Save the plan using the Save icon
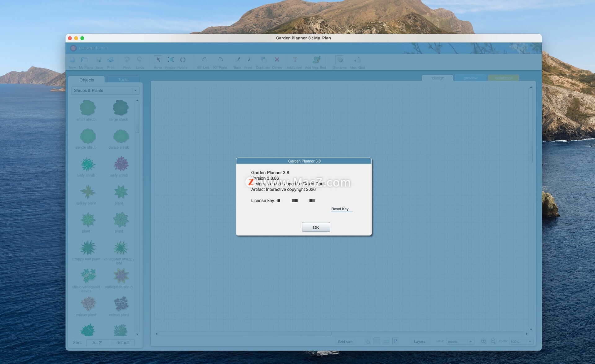Viewport: 595px width, 364px height. click(99, 60)
